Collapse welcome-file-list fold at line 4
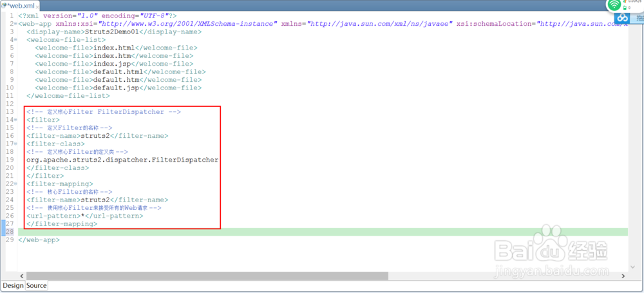Screen dimensions: 644x293 click(x=15, y=40)
